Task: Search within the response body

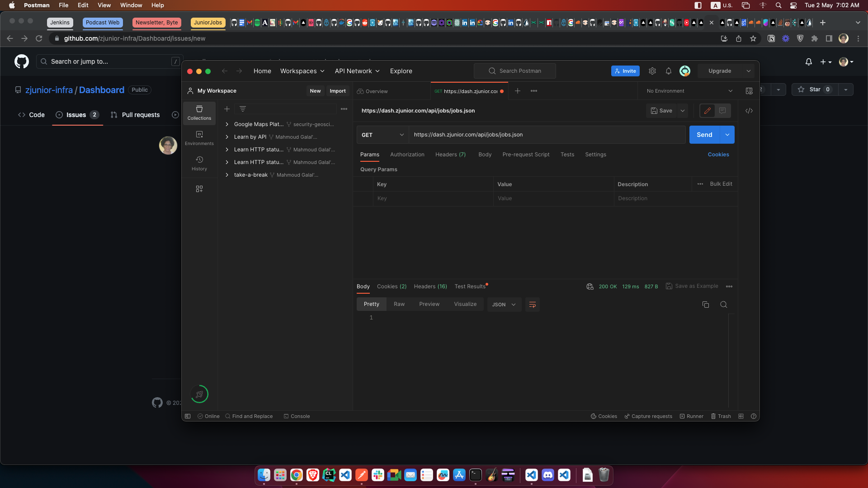Action: click(x=724, y=305)
